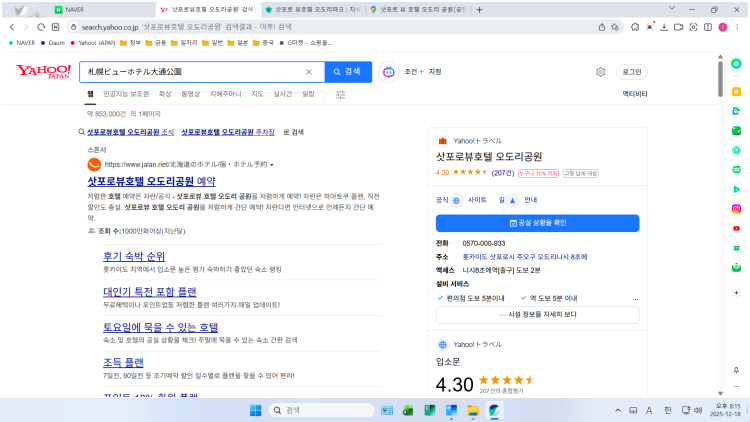Screen dimensions: 750x422
Task: Click the official site globe icon
Action: (457, 200)
